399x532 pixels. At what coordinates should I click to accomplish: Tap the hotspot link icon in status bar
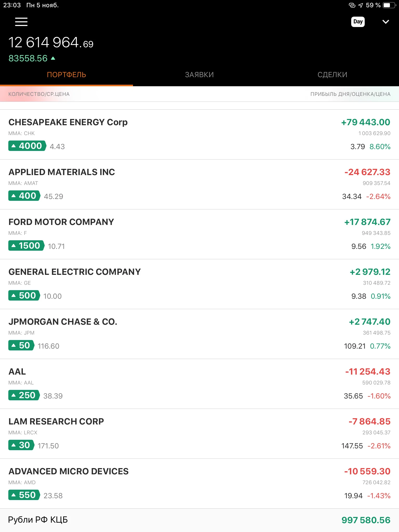pos(352,5)
